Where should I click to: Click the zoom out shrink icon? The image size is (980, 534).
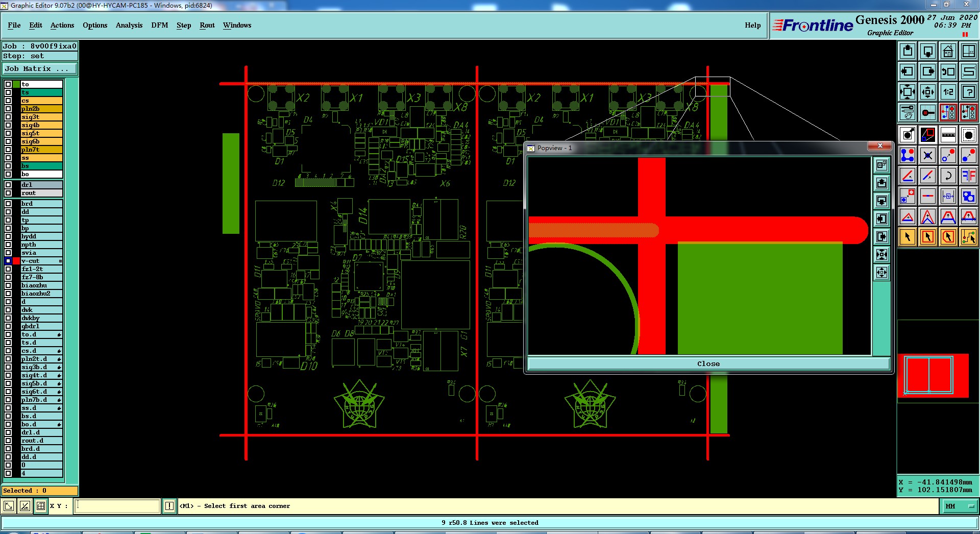[928, 92]
